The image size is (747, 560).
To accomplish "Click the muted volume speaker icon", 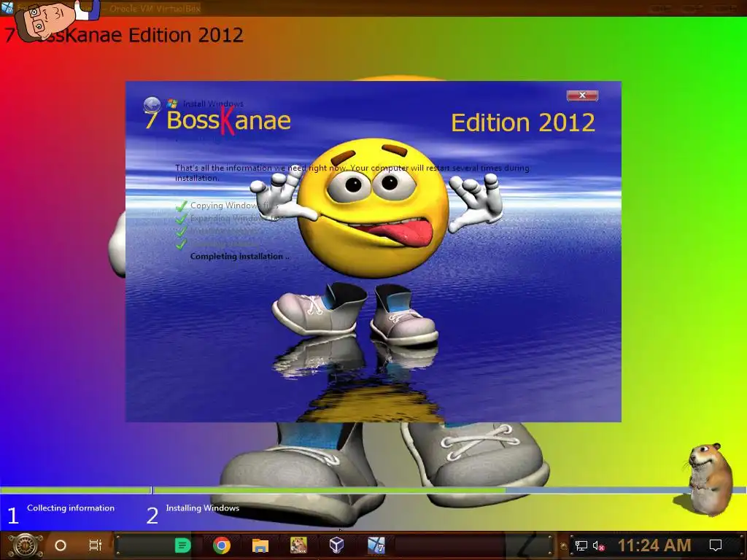I will (x=599, y=545).
